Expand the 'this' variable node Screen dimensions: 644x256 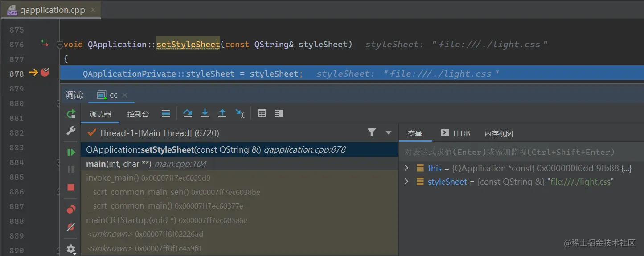406,168
